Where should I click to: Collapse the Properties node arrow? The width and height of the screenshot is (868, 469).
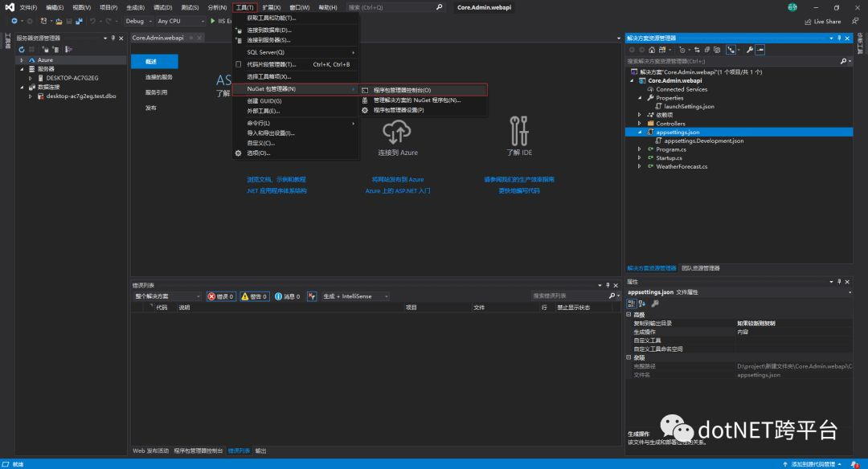[x=640, y=98]
